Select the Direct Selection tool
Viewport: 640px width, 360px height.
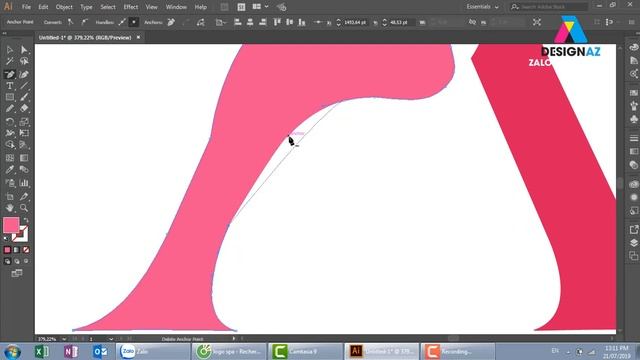point(24,50)
